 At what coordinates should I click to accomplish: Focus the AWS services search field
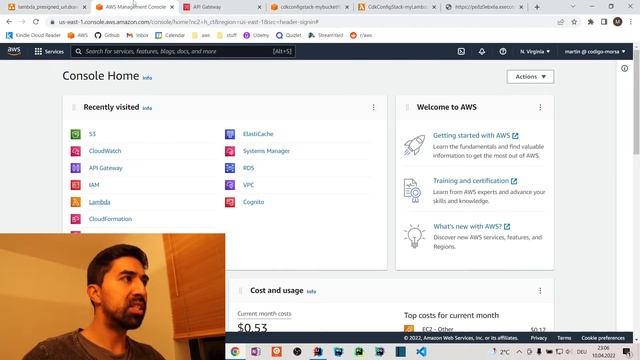183,51
